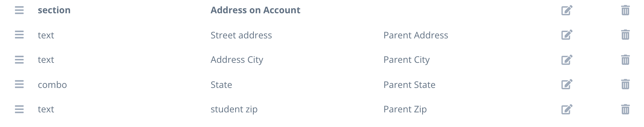Delete the student zip field
This screenshot has height=127, width=644.
tap(625, 109)
